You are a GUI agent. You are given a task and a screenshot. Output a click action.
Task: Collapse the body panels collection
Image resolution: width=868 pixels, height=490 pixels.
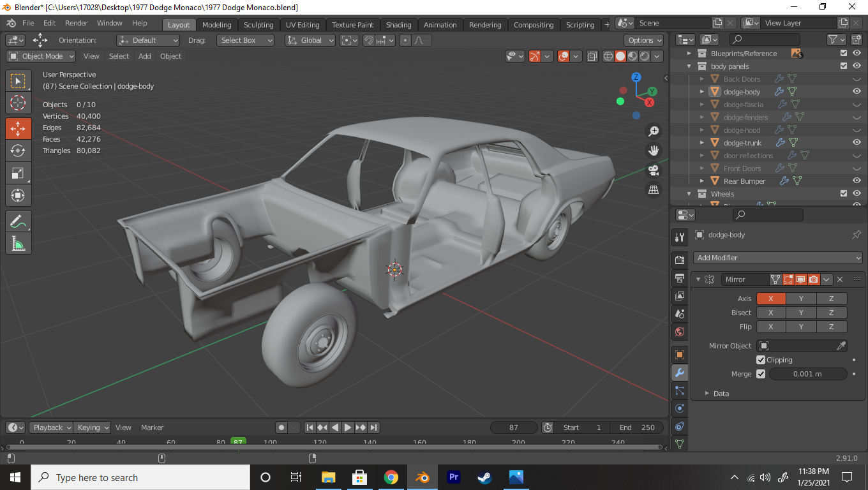click(689, 66)
